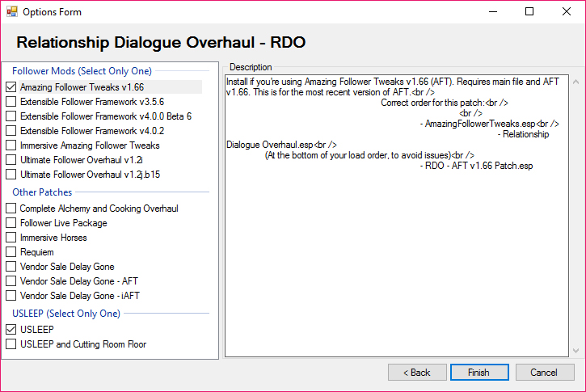The width and height of the screenshot is (586, 392).
Task: Click inside the Description text box
Action: pos(397,215)
